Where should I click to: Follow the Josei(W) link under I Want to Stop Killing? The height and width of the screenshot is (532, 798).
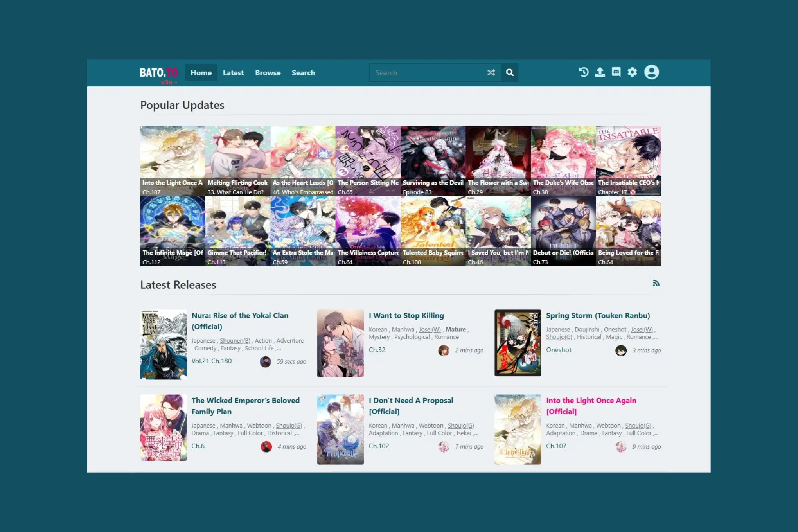coord(429,329)
